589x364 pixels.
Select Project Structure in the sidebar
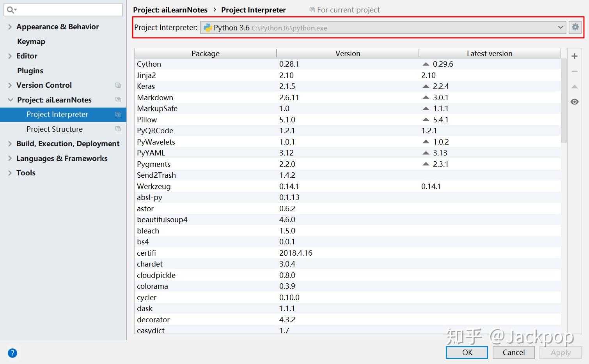tap(55, 129)
